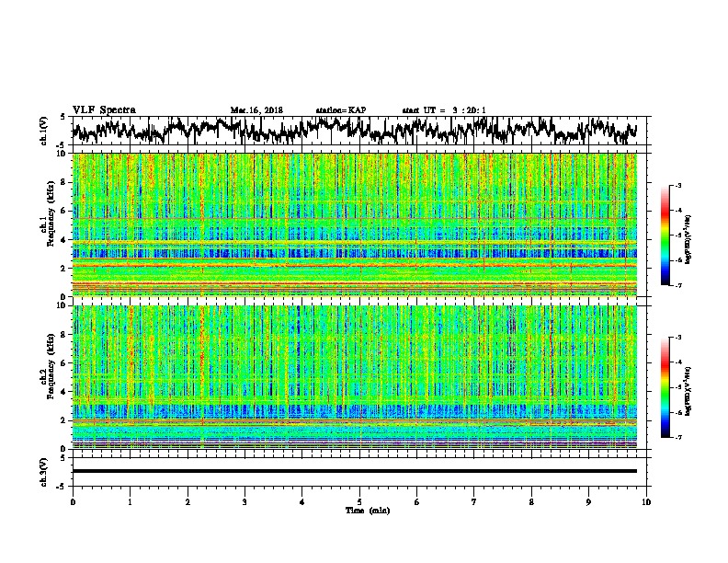Click the ch.2 frequency tick label "4"
This screenshot has height=563, width=728.
pyautogui.click(x=64, y=392)
